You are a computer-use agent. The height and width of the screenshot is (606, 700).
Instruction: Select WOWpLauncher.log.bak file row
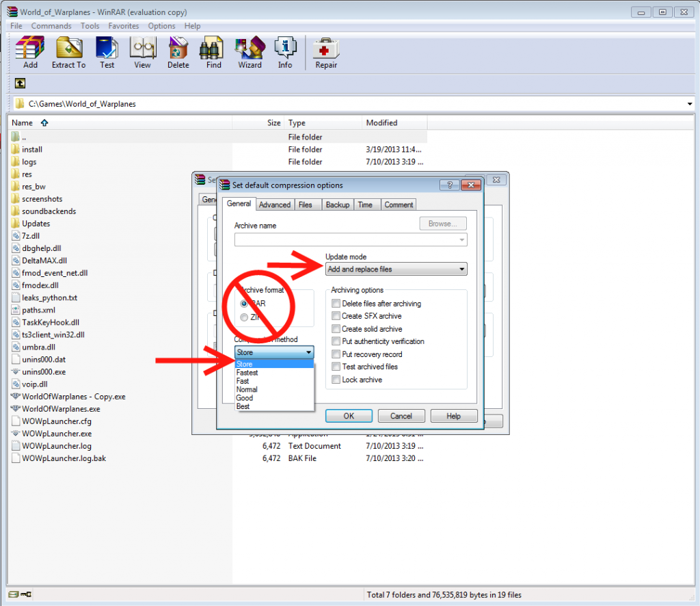click(x=217, y=458)
